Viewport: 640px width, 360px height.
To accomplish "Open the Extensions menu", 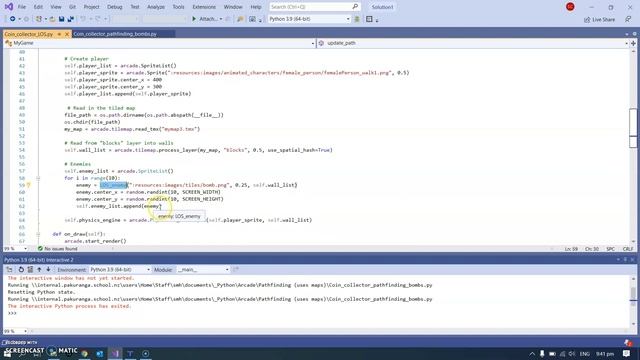I will pyautogui.click(x=204, y=7).
